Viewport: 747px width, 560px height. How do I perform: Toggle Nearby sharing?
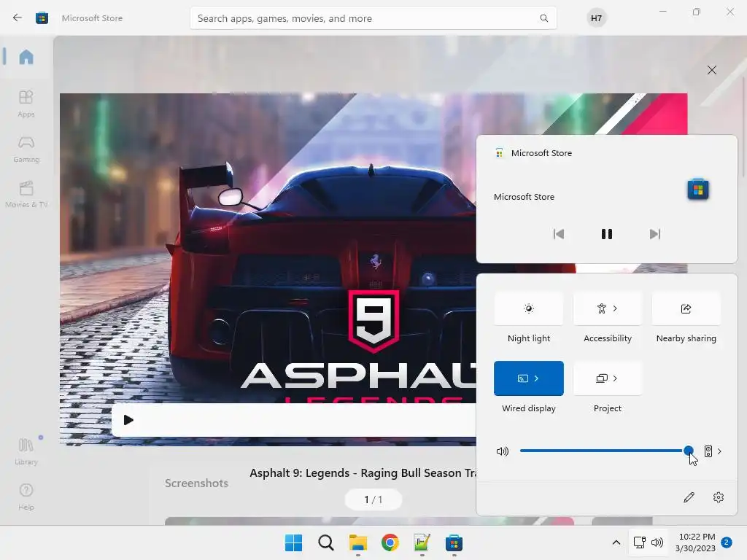686,308
